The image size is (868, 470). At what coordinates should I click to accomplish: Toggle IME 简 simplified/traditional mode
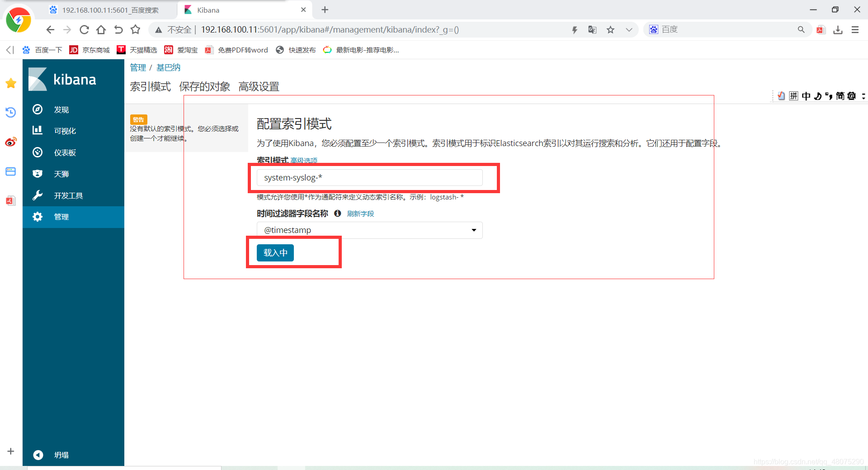(x=840, y=96)
